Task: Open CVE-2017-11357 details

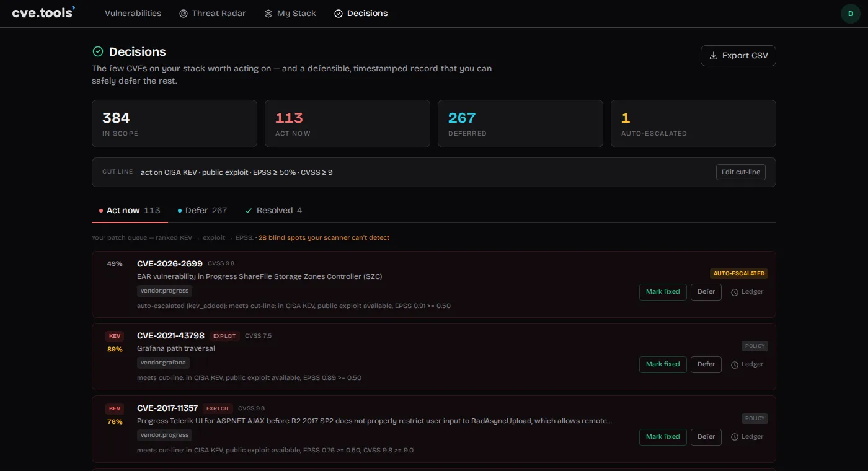Action: tap(167, 408)
